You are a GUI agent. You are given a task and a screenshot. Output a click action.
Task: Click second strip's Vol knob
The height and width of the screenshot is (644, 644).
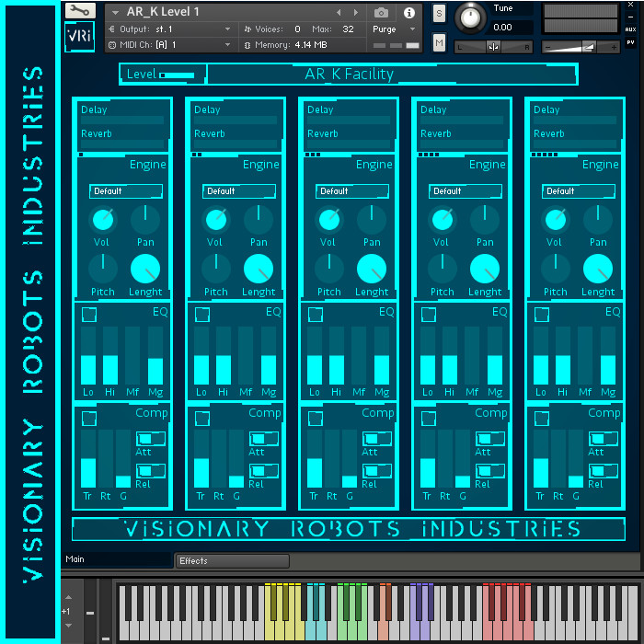pyautogui.click(x=216, y=220)
